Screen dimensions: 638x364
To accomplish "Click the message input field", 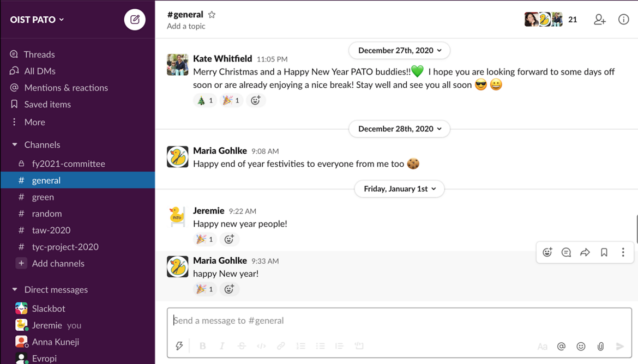I will pyautogui.click(x=398, y=320).
